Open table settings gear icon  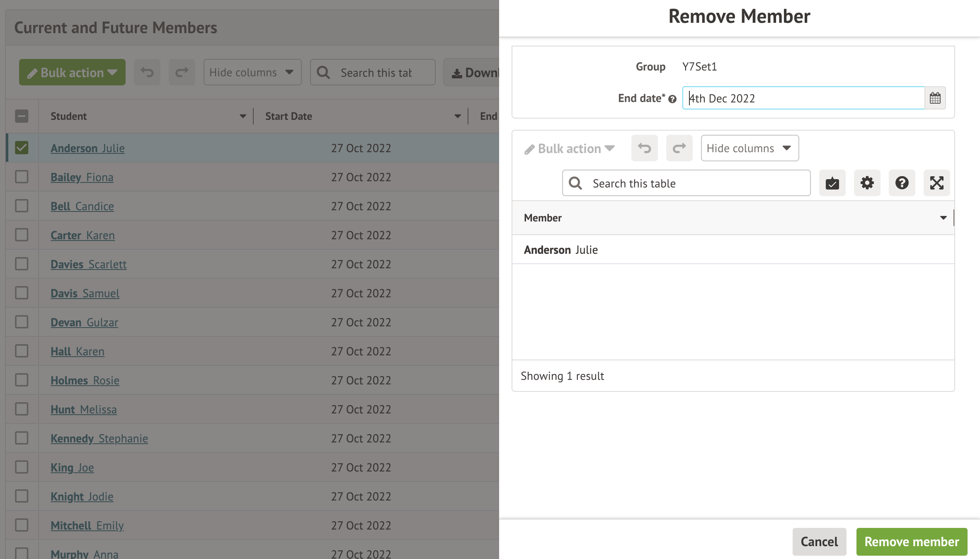867,183
